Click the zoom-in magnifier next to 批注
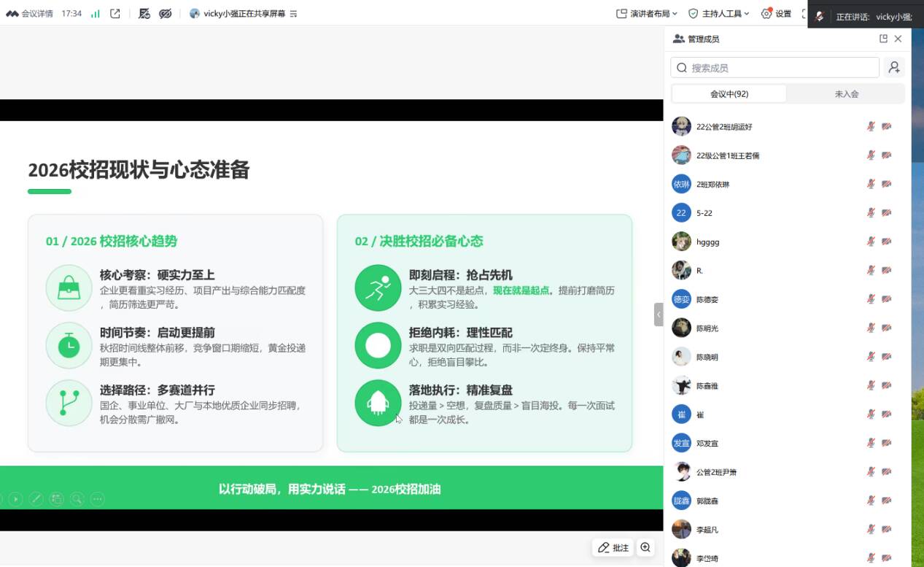The width and height of the screenshot is (924, 567). point(645,547)
